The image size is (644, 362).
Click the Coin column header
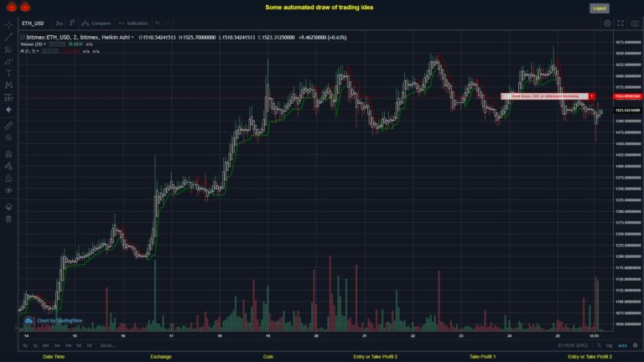point(267,357)
